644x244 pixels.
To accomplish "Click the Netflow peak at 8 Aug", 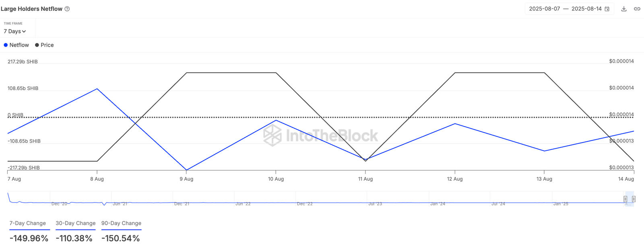I will pos(97,89).
